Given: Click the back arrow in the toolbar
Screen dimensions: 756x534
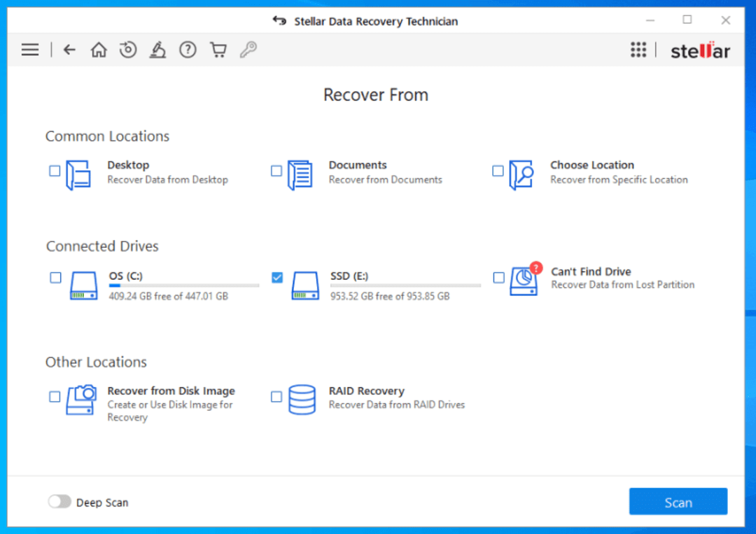Looking at the screenshot, I should 69,50.
